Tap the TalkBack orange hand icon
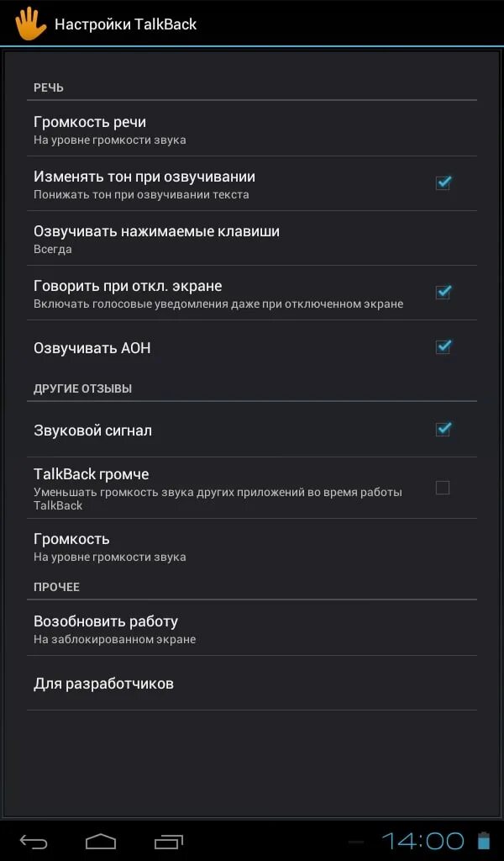This screenshot has width=504, height=861. 31,24
